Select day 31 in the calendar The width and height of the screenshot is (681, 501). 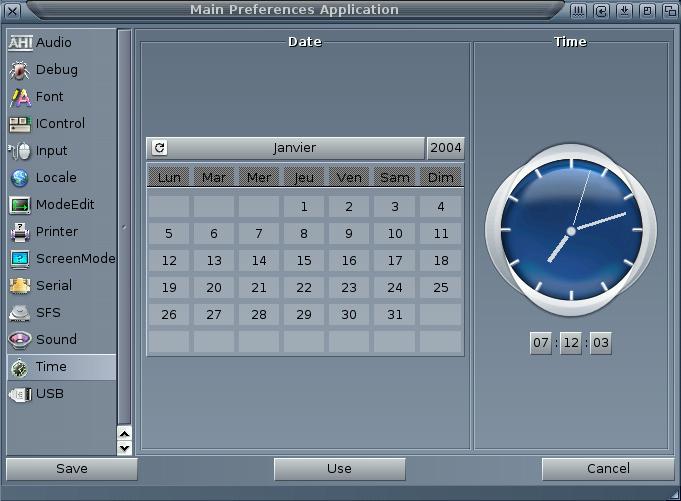[x=394, y=314]
